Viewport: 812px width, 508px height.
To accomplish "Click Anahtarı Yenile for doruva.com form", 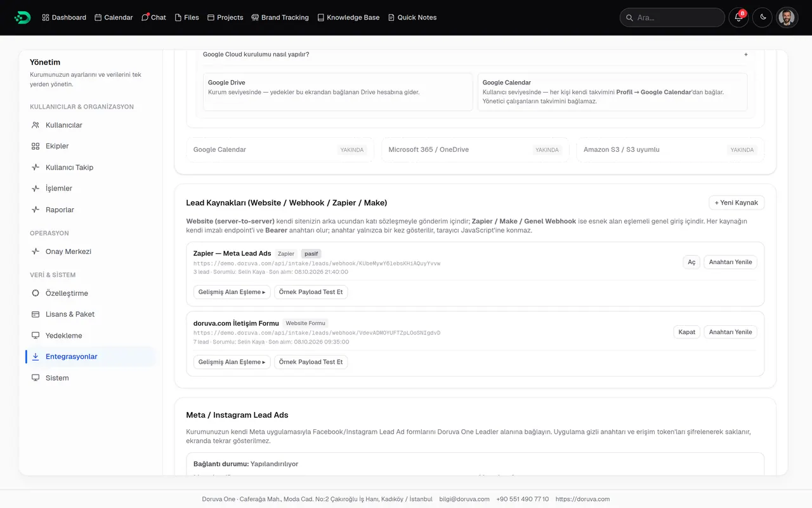I will point(730,332).
